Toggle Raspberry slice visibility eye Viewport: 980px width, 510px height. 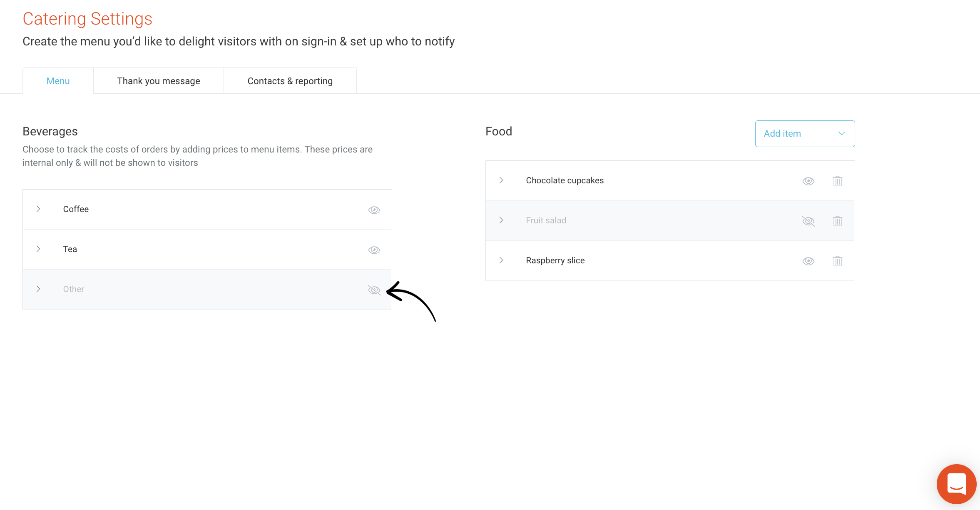point(808,261)
